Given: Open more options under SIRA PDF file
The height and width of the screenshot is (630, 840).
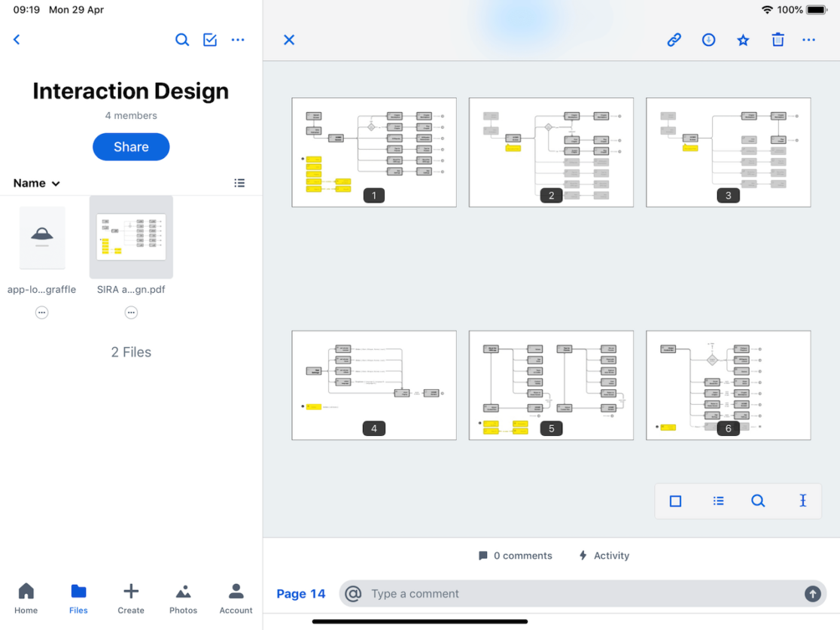Looking at the screenshot, I should point(131,312).
